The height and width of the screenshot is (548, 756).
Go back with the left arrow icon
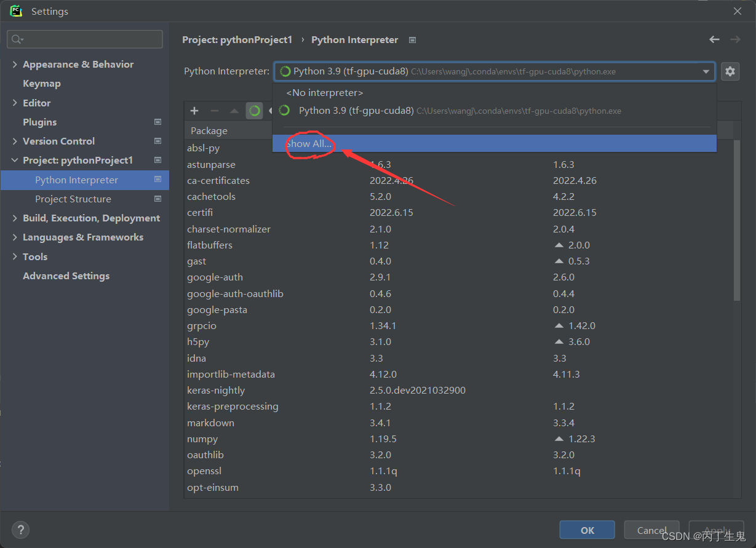tap(714, 39)
